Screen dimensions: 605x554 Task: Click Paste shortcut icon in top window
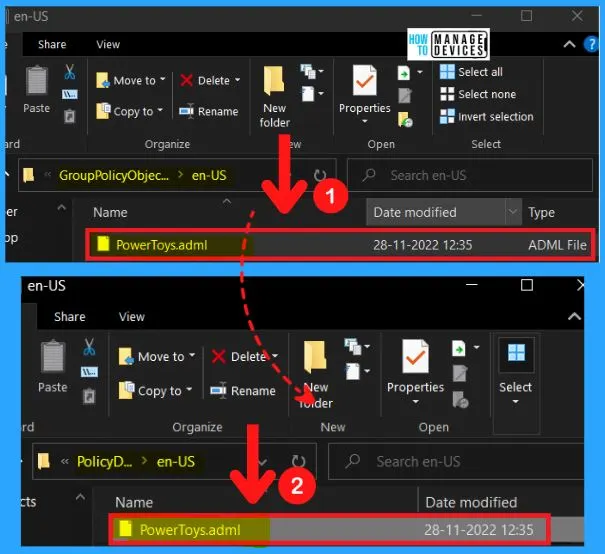click(70, 115)
